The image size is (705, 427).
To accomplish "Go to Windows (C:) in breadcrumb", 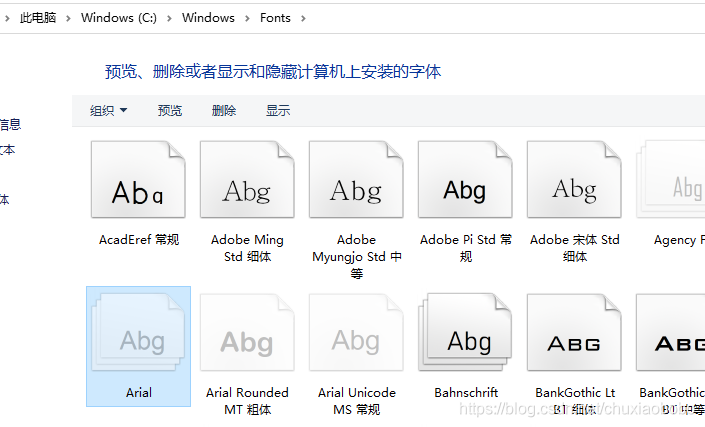I will coord(119,18).
